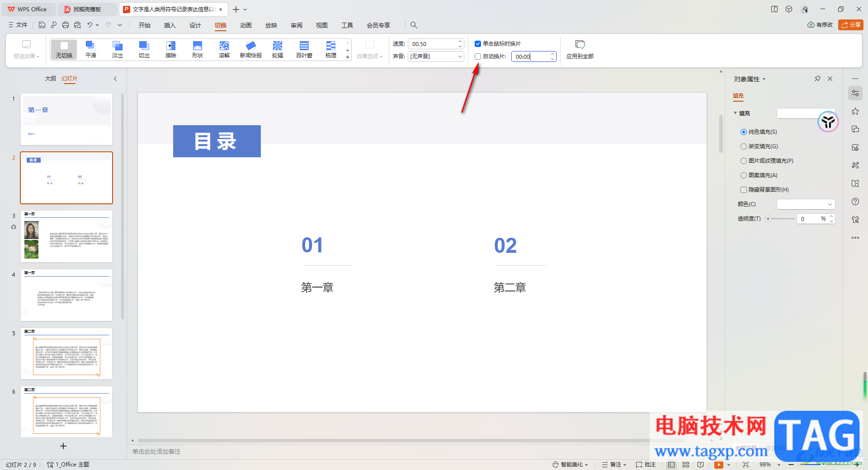Viewport: 868px width, 470px height.
Task: Open the help icon in right sidebar
Action: point(855,202)
